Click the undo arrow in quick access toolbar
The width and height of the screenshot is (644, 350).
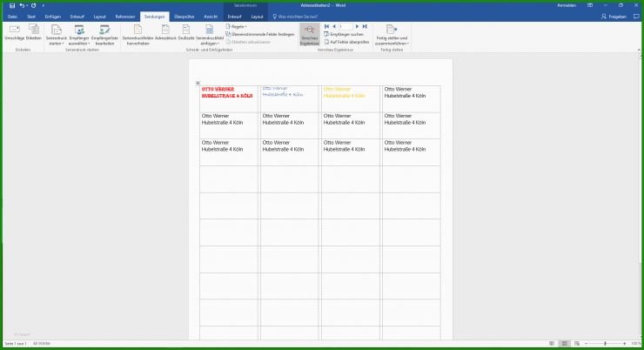21,5
